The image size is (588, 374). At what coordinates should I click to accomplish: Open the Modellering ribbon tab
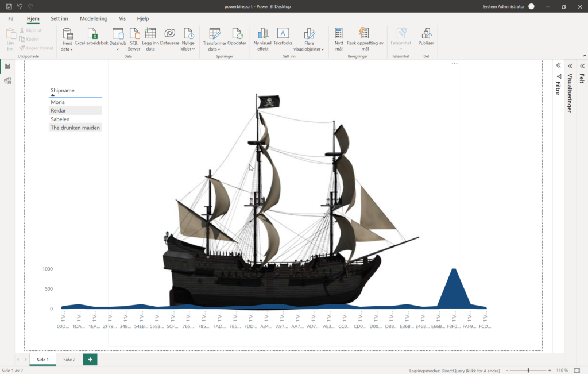(x=94, y=18)
